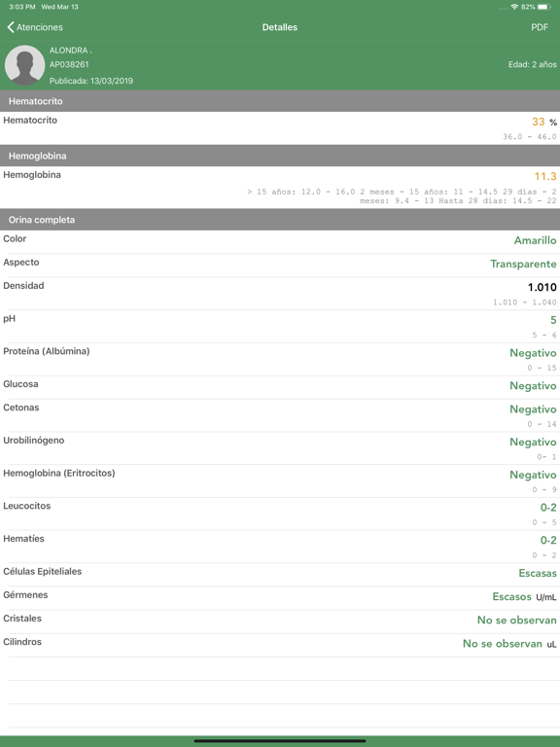The width and height of the screenshot is (560, 747).
Task: Tap the Densidad row label
Action: 23,286
